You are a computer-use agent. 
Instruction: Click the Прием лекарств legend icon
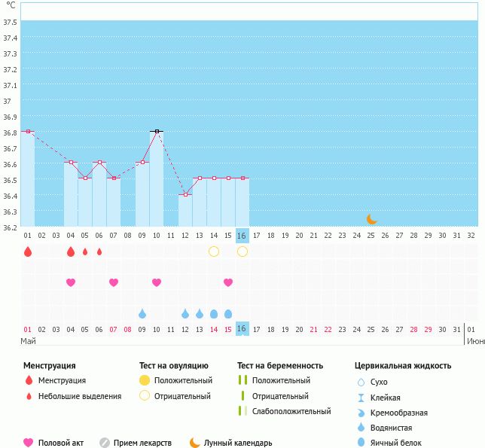[x=105, y=443]
